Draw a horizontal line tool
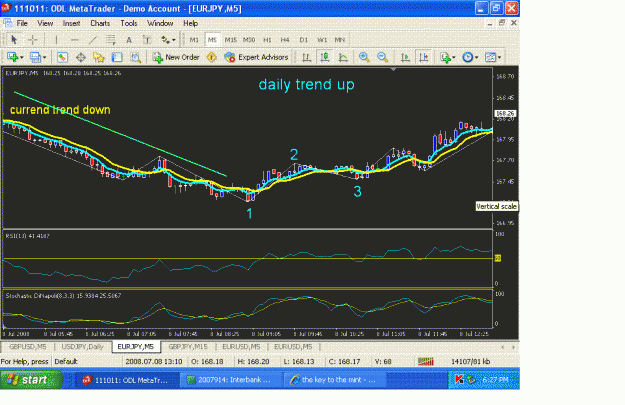The height and width of the screenshot is (405, 625). pyautogui.click(x=75, y=39)
